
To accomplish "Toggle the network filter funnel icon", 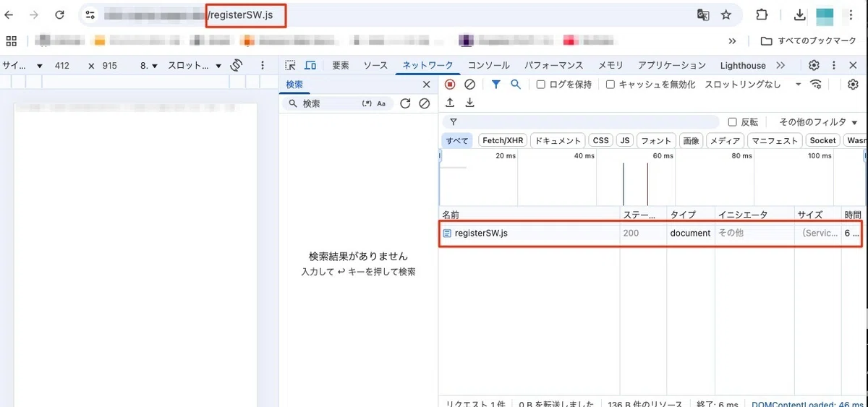I will [x=495, y=85].
